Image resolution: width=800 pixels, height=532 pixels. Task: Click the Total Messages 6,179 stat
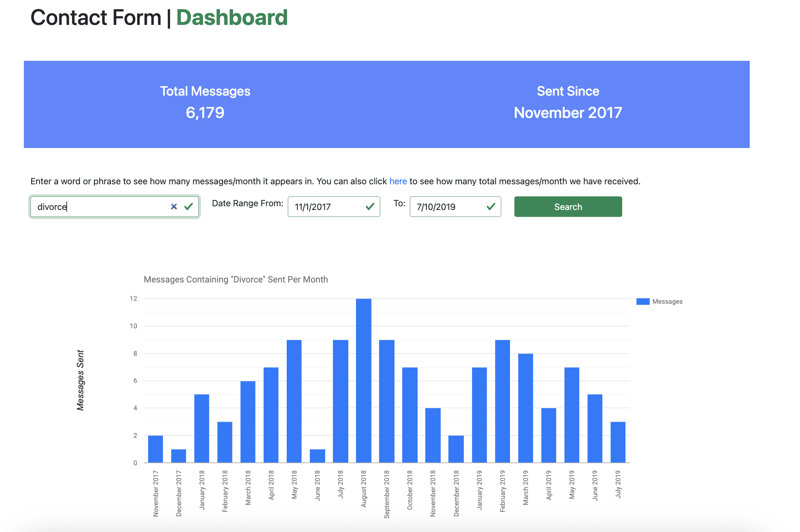pos(205,103)
